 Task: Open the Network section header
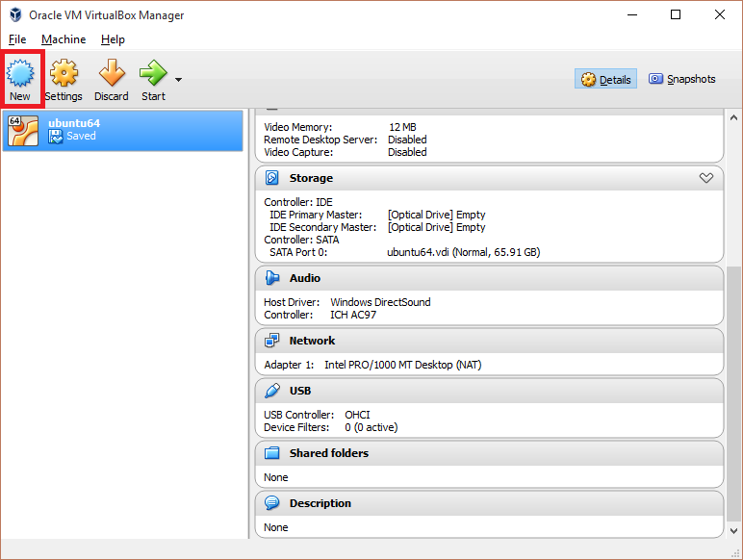click(489, 341)
